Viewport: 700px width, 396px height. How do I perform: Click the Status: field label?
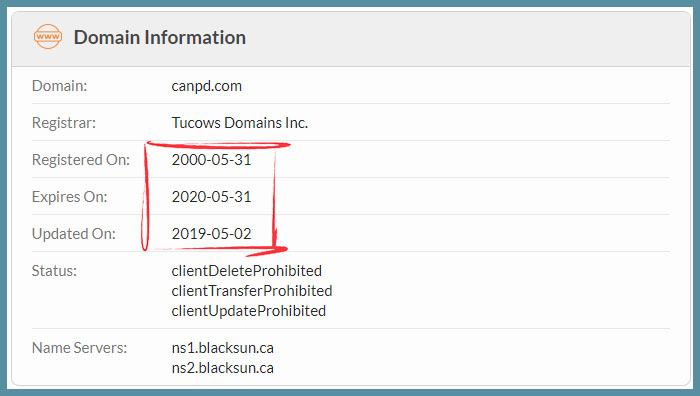pyautogui.click(x=54, y=271)
